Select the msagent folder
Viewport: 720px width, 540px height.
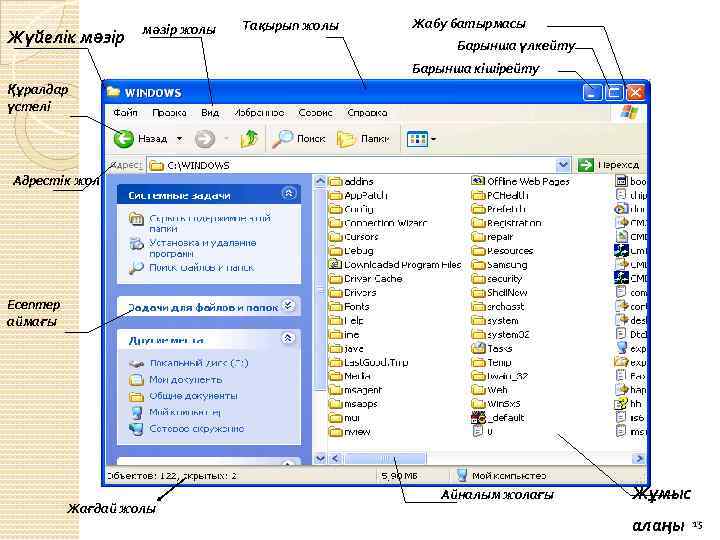355,390
